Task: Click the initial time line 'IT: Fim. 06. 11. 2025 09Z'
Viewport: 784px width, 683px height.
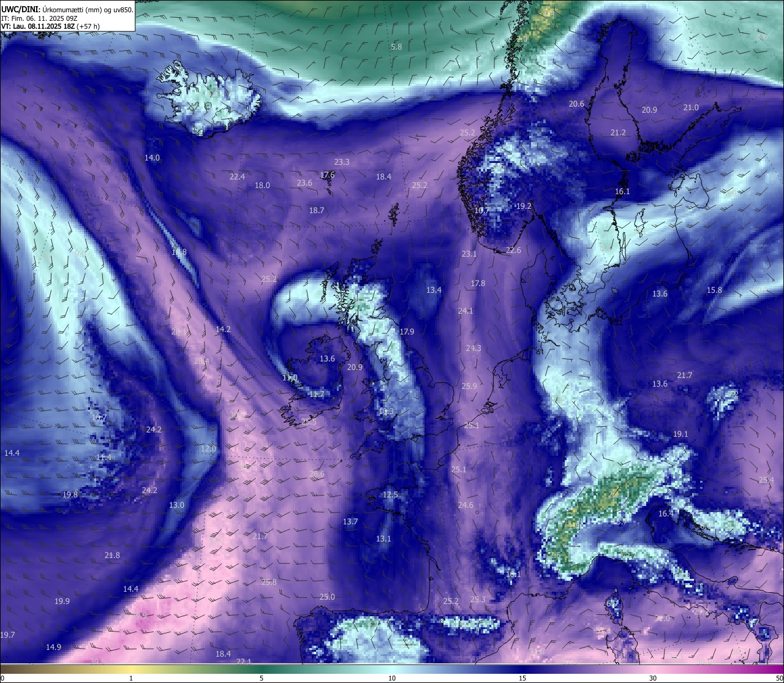Action: [x=39, y=18]
